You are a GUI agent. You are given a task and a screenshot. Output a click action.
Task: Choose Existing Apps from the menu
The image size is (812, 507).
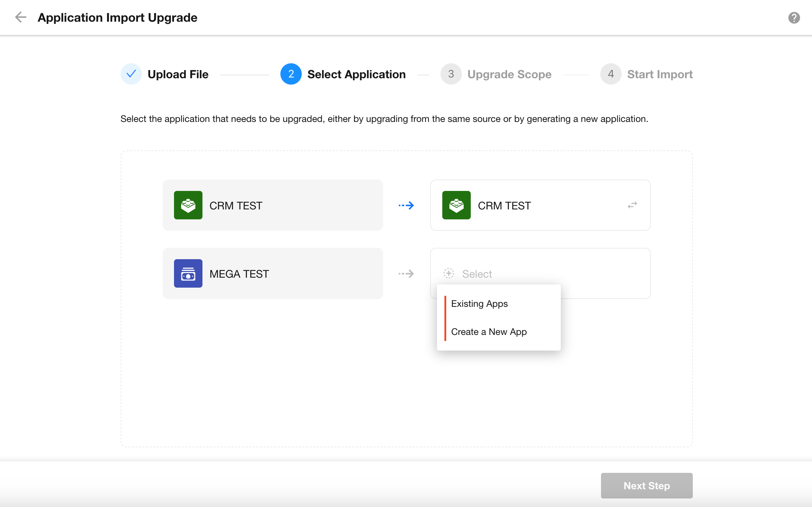479,304
